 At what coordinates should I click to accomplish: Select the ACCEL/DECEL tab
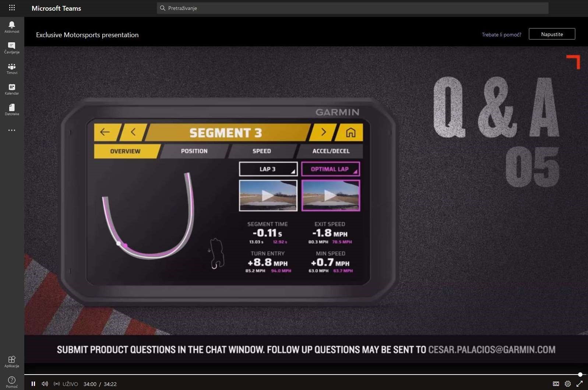click(x=331, y=151)
